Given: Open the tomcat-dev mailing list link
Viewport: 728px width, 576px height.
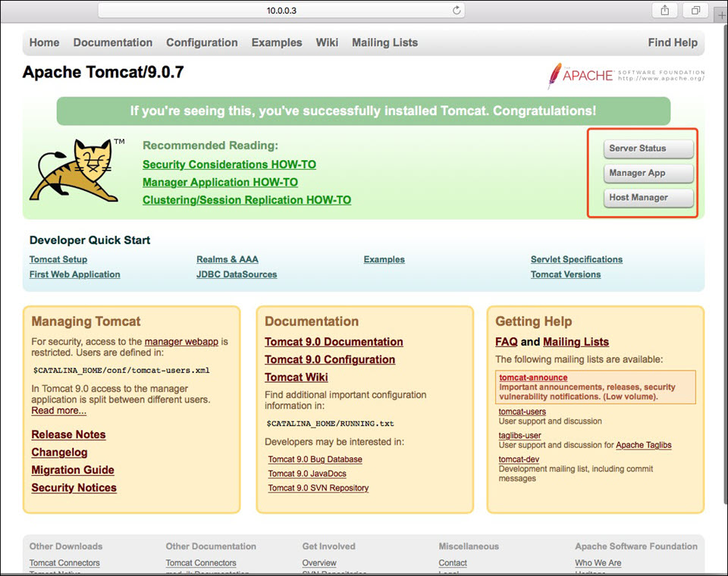Looking at the screenshot, I should pyautogui.click(x=519, y=459).
